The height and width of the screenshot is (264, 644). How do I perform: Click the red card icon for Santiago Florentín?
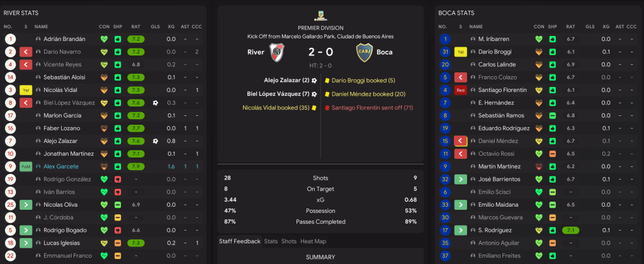pos(461,90)
